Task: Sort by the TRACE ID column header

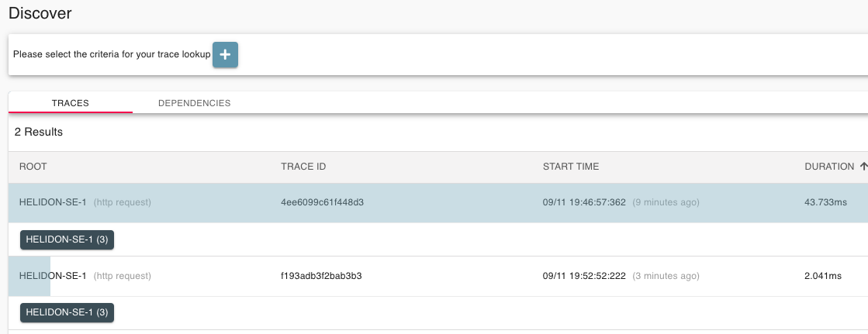Action: pyautogui.click(x=297, y=167)
